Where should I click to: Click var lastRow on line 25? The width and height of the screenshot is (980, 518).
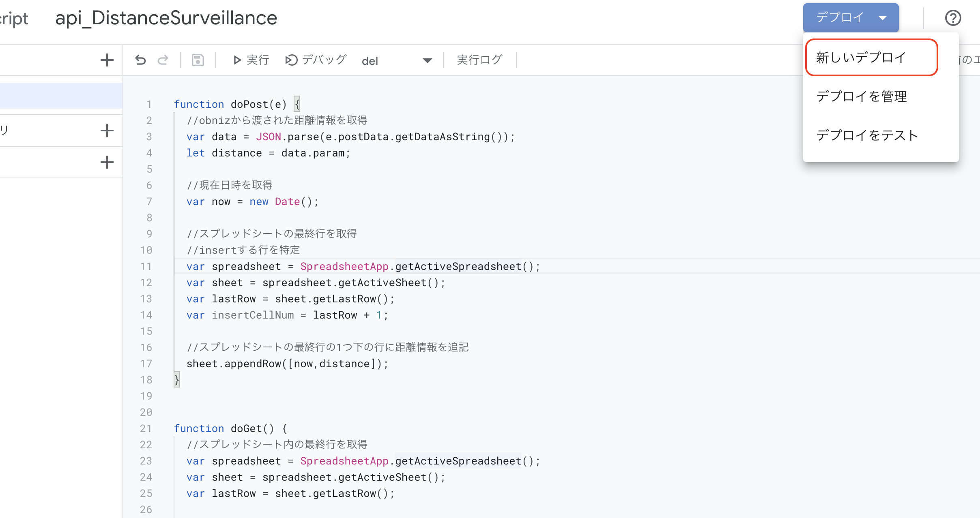click(x=290, y=493)
